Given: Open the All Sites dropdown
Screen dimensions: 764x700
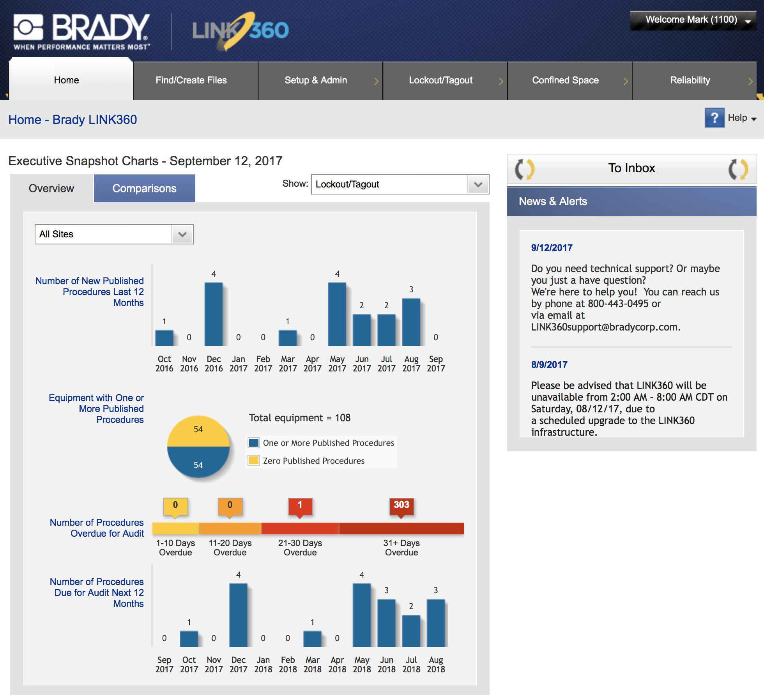Looking at the screenshot, I should click(x=114, y=234).
